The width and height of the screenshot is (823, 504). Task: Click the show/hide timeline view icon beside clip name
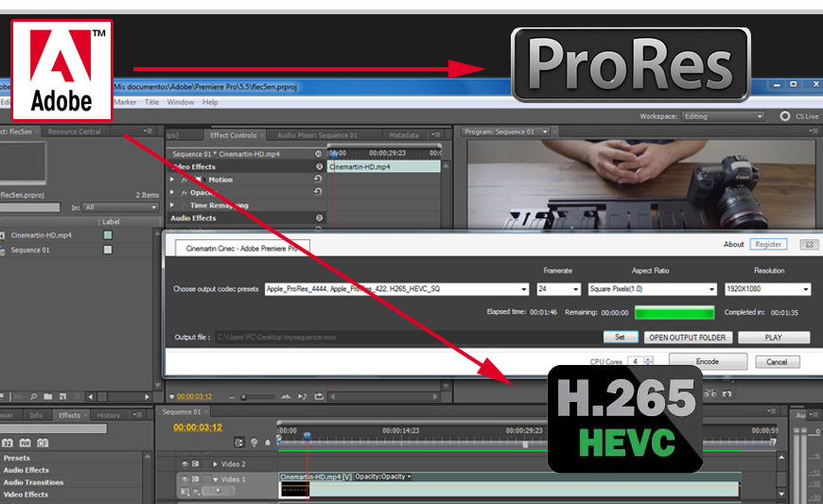pyautogui.click(x=318, y=154)
